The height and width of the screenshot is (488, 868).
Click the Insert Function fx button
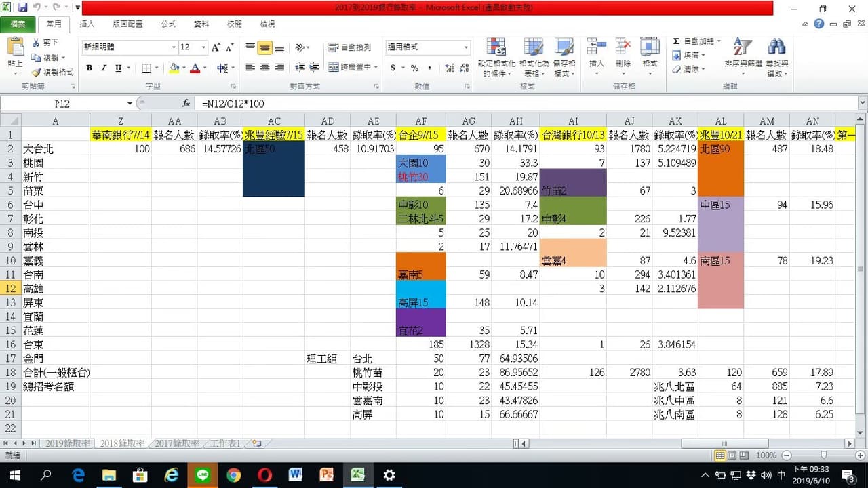pos(186,104)
